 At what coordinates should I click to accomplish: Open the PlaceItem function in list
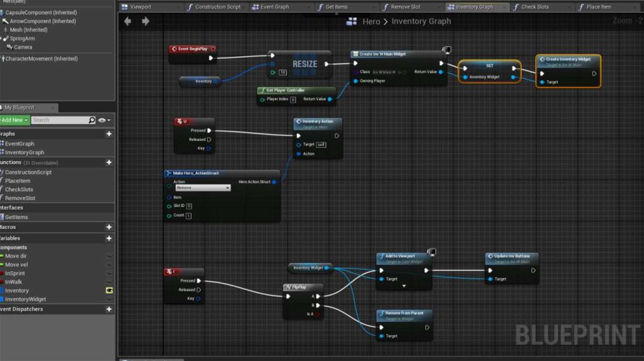point(19,181)
